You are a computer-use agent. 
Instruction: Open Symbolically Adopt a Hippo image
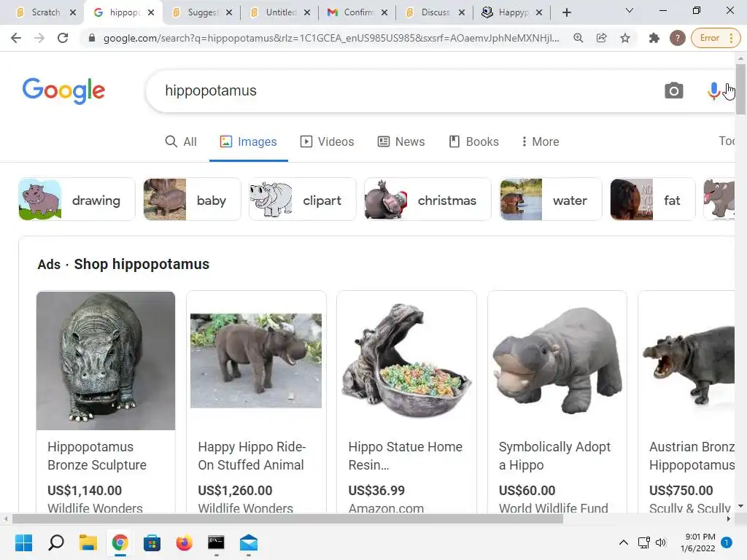pos(557,360)
